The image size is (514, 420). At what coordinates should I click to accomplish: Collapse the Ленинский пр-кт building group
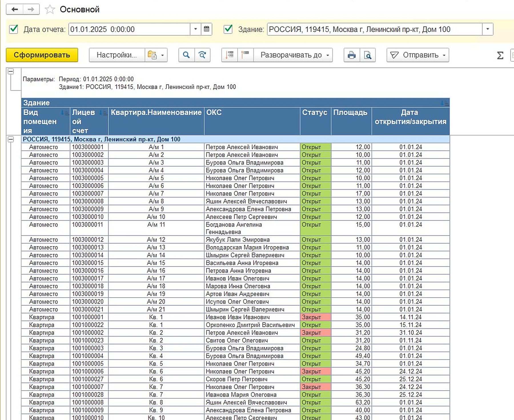pyautogui.click(x=11, y=139)
